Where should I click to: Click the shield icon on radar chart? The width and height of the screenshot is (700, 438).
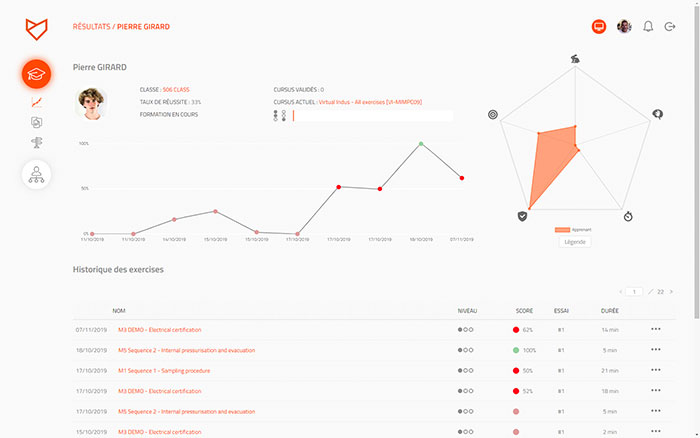tap(522, 215)
